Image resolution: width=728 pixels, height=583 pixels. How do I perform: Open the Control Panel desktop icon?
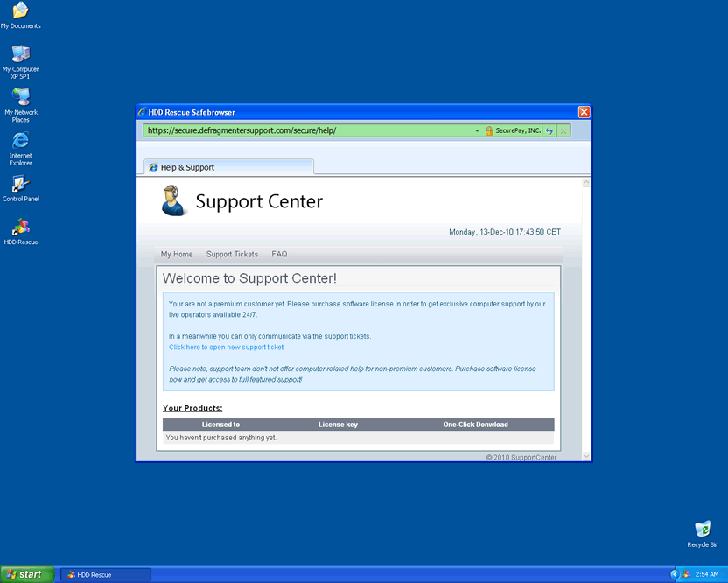20,185
